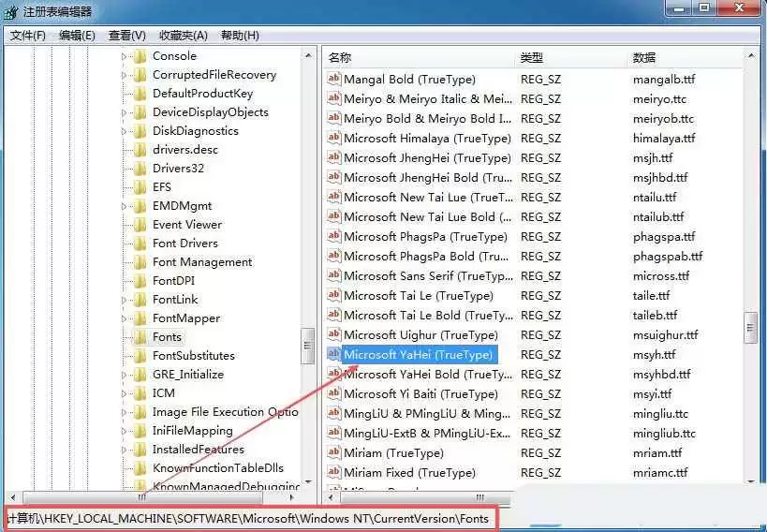The width and height of the screenshot is (767, 532).
Task: Click the status bar registry path
Action: (247, 518)
